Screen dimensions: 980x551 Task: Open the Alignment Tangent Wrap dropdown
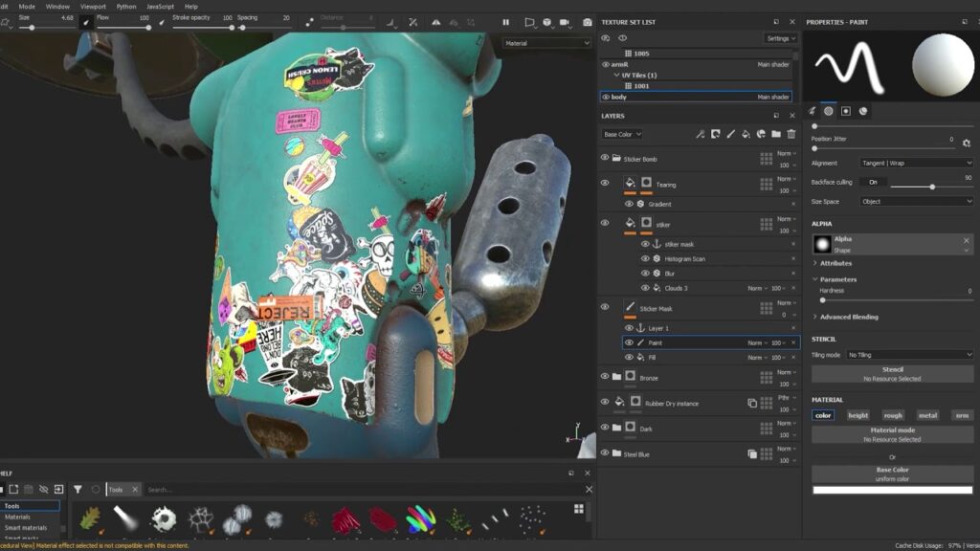pyautogui.click(x=916, y=163)
